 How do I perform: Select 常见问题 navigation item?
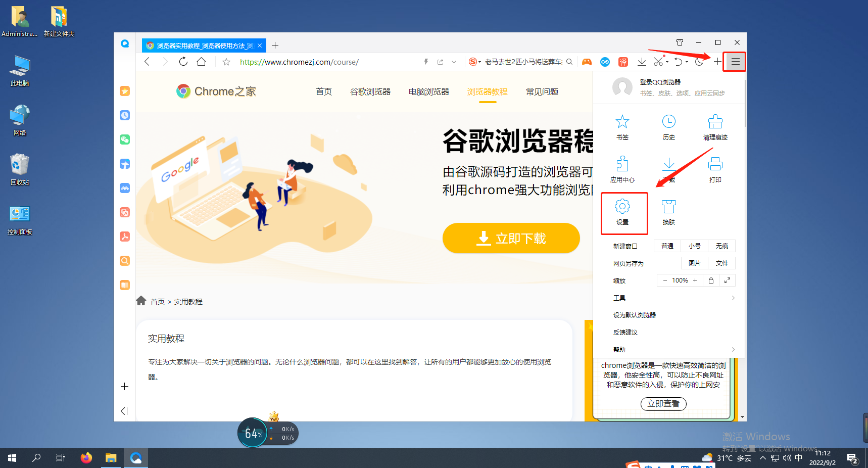point(542,91)
